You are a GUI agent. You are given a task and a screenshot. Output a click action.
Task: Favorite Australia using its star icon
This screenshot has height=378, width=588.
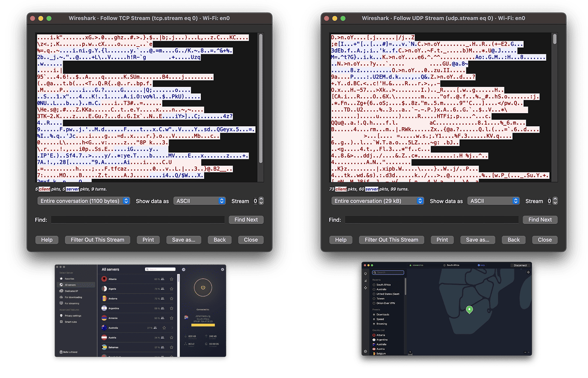[164, 328]
